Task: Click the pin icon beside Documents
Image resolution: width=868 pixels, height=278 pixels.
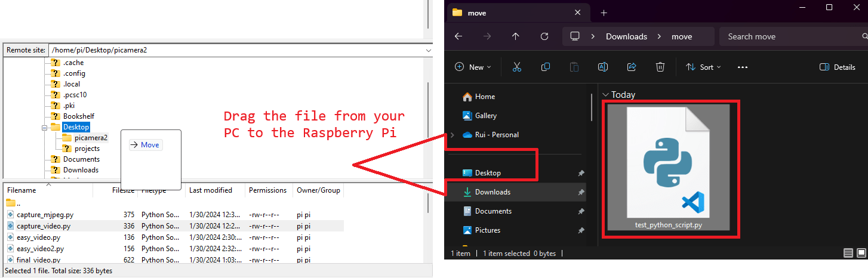Action: click(581, 211)
